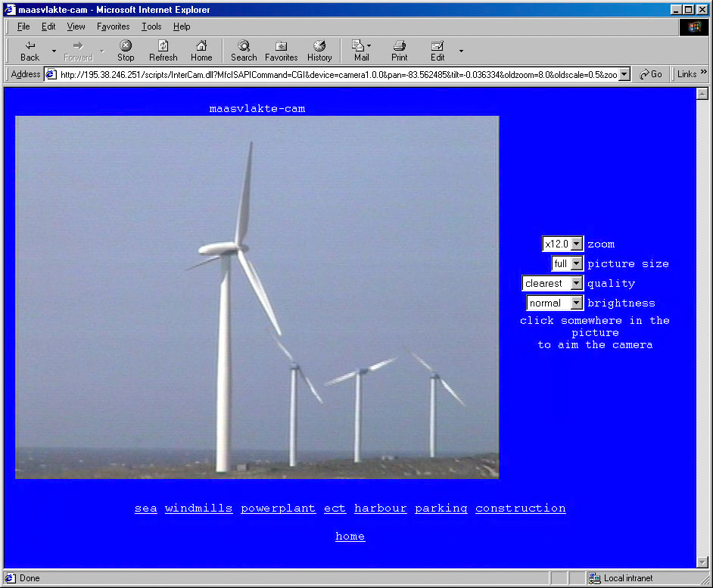This screenshot has height=588, width=713.
Task: Open the zoom x12.0 dropdown
Action: [x=562, y=244]
